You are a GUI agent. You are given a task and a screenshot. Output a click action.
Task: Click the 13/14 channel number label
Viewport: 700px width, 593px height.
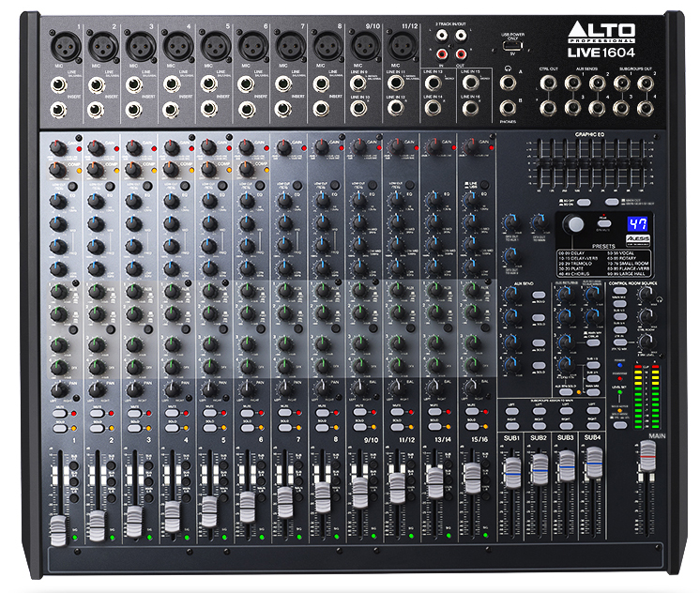coord(442,440)
